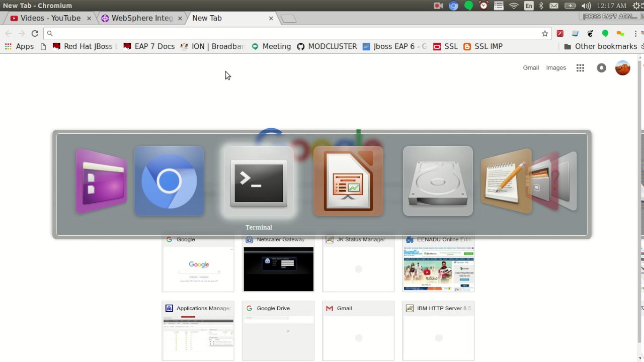Select the purple window icon in app switcher
644x362 pixels.
point(101,182)
